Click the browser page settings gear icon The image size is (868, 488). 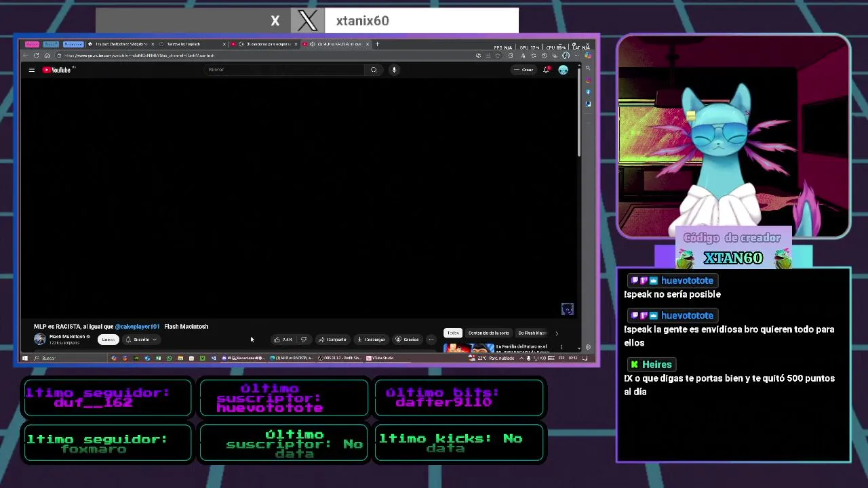588,348
